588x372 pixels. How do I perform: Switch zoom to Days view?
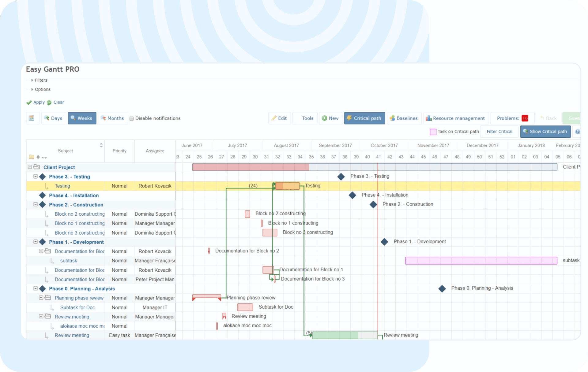(x=53, y=118)
